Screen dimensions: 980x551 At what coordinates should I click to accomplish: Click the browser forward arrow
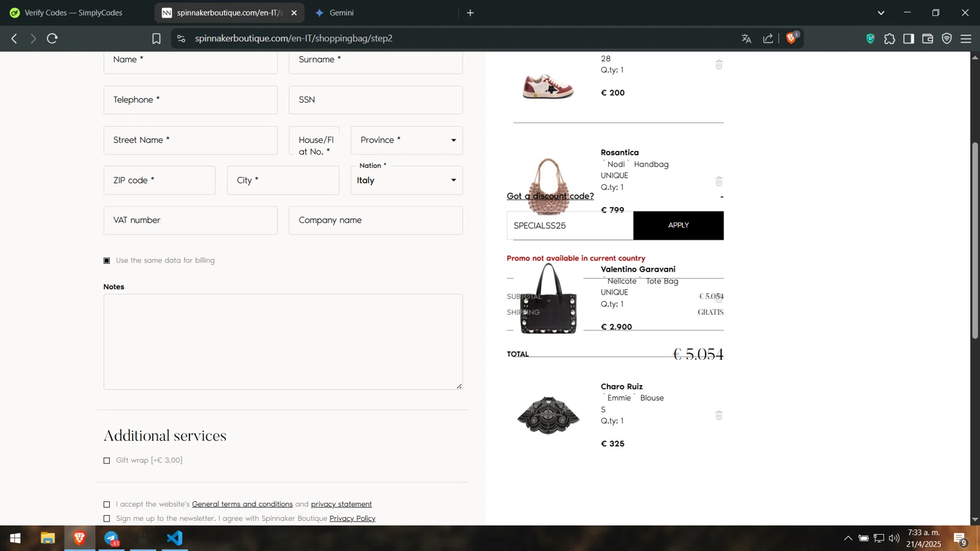[x=33, y=39]
